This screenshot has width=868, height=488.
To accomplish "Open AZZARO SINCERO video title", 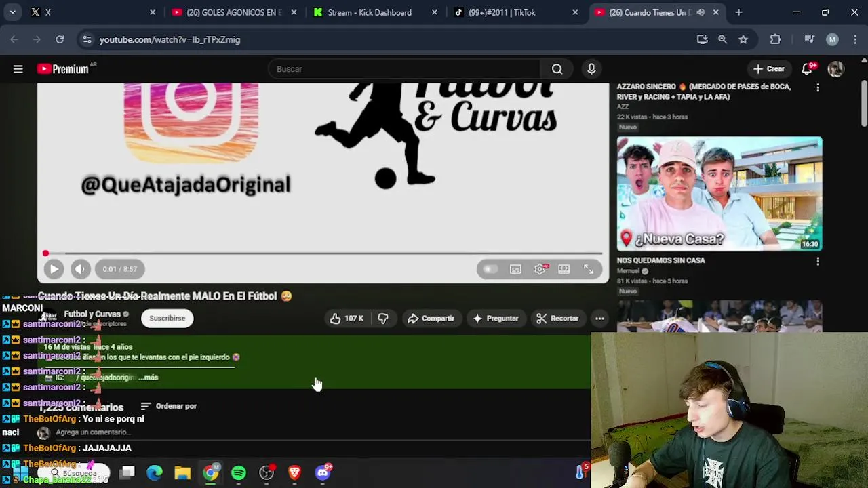I will coord(704,91).
